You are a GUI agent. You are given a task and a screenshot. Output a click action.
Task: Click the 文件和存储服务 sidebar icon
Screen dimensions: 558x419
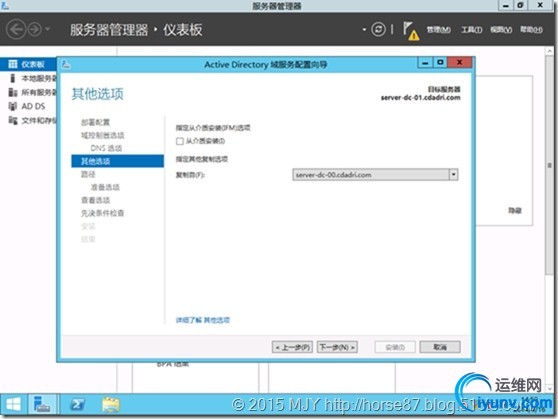[13, 120]
